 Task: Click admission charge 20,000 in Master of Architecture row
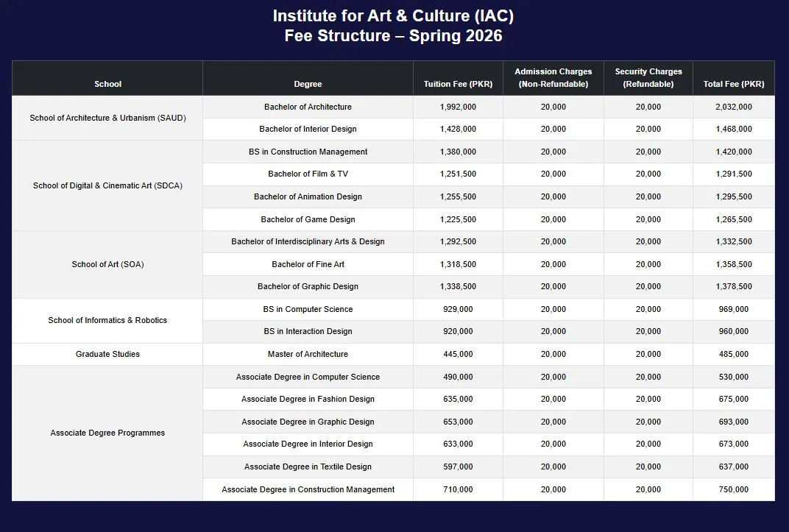553,354
